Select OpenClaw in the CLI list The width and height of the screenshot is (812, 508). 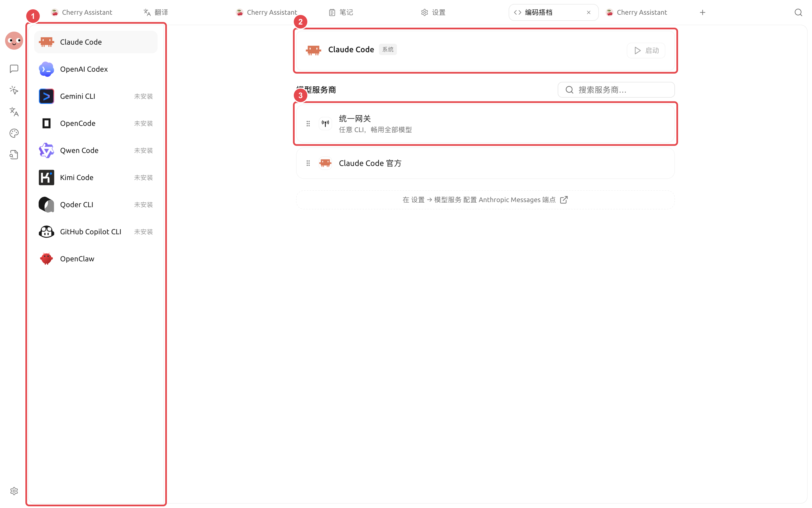click(x=96, y=259)
